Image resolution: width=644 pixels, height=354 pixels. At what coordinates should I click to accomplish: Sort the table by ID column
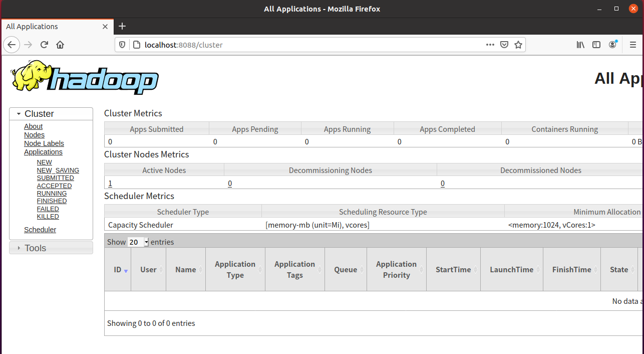point(118,270)
